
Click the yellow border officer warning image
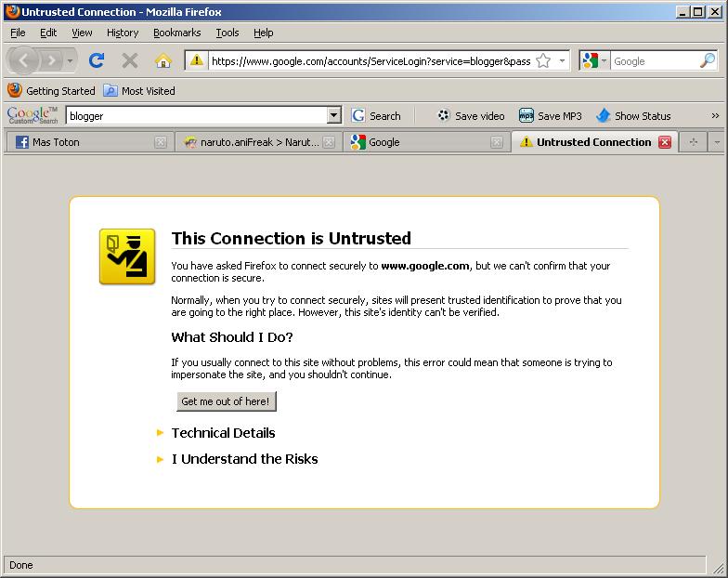pos(126,256)
